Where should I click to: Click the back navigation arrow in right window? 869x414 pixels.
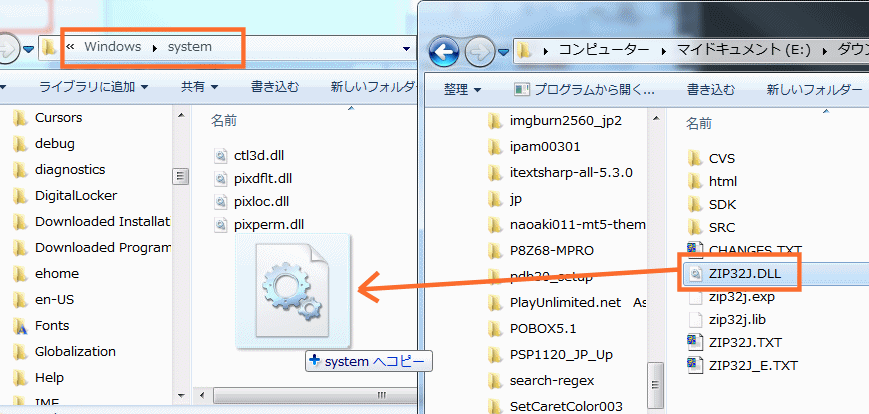pos(443,49)
